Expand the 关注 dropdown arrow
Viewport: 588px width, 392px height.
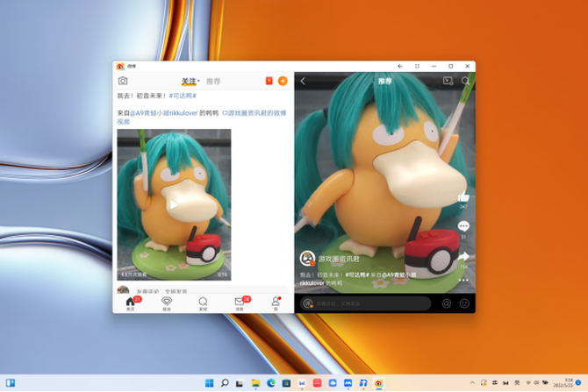pyautogui.click(x=198, y=81)
